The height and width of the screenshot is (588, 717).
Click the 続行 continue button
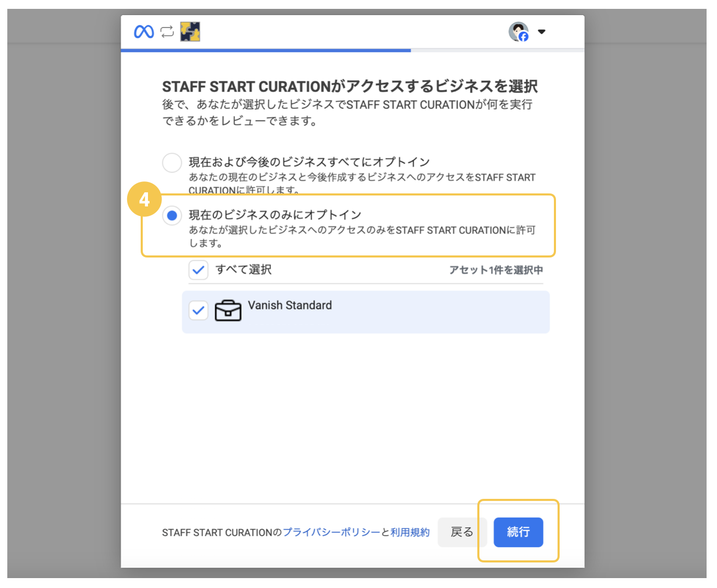[x=518, y=532]
